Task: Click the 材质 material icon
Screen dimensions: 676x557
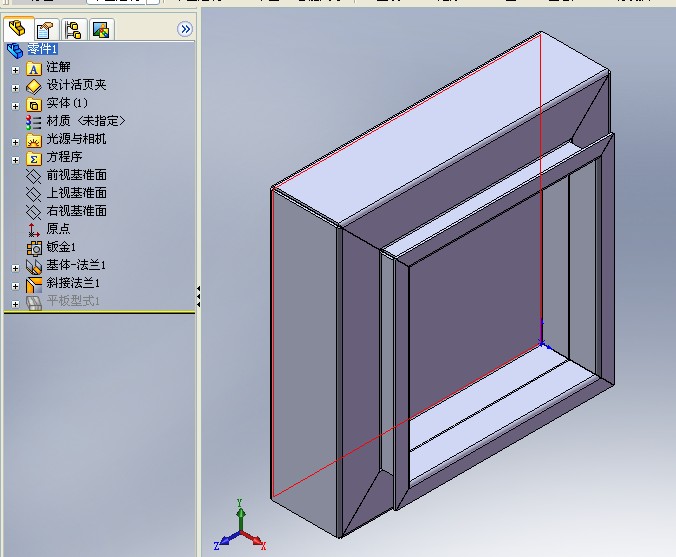Action: click(34, 122)
